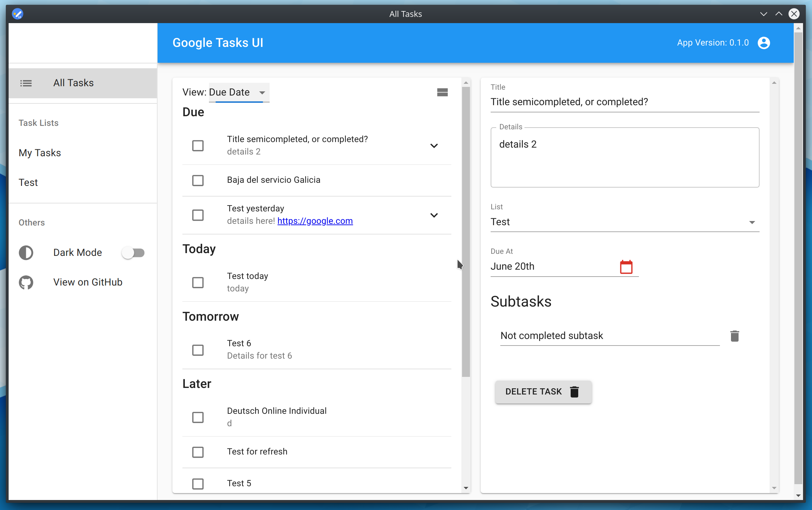Viewport: 812px width, 510px height.
Task: Select All Tasks in the sidebar
Action: point(83,83)
